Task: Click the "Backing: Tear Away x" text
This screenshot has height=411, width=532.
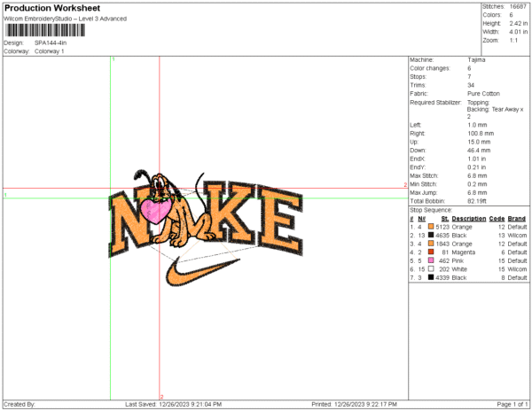Action: (496, 110)
